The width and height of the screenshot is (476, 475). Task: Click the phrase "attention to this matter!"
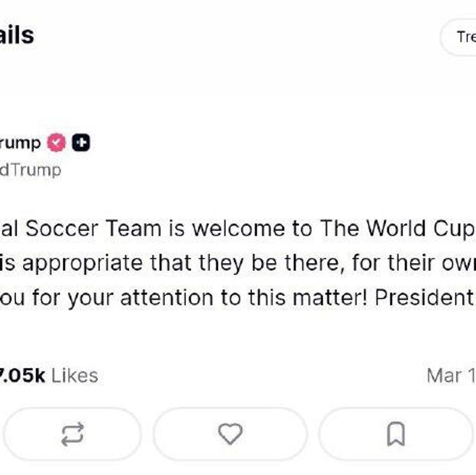coord(243,298)
